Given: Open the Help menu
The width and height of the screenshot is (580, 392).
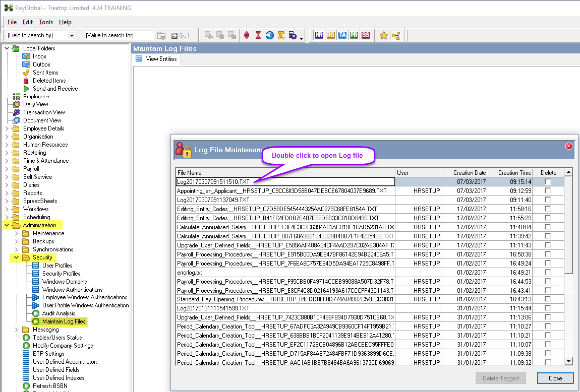Looking at the screenshot, I should pyautogui.click(x=65, y=22).
